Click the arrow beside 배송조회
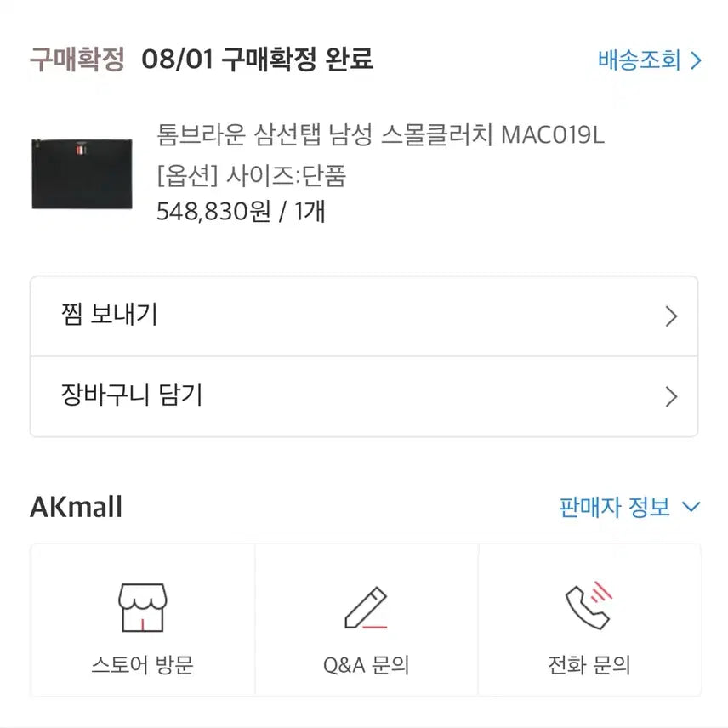This screenshot has width=728, height=728. coord(697,61)
